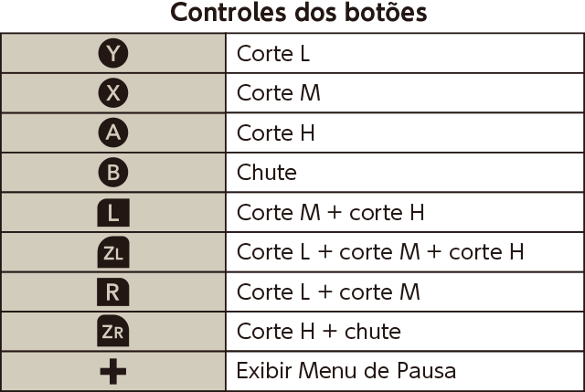585x392 pixels.
Task: Select the A button icon
Action: point(113,132)
